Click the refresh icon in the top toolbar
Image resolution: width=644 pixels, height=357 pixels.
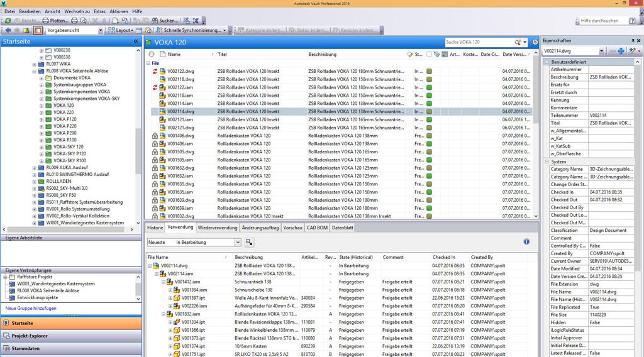pos(7,21)
